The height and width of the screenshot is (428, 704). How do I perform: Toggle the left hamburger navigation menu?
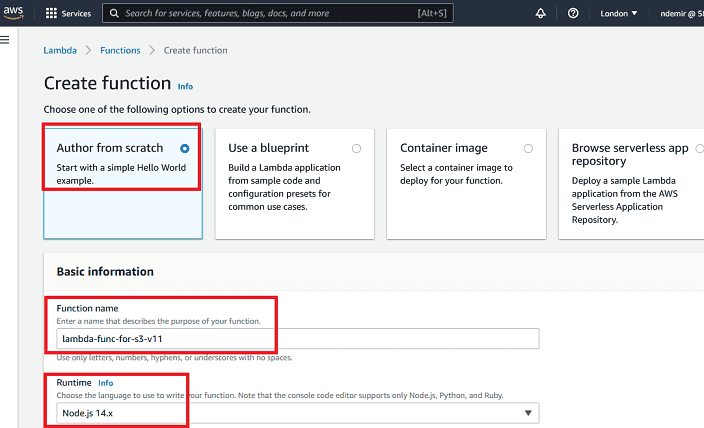pyautogui.click(x=5, y=39)
